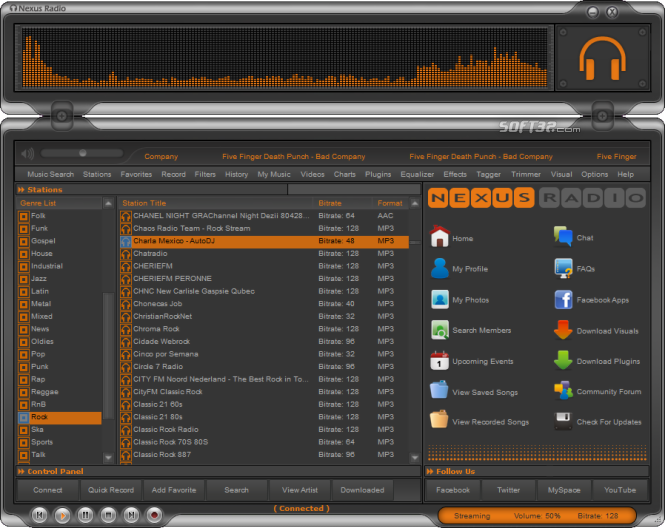
Task: Skip to previous track
Action: click(x=39, y=515)
